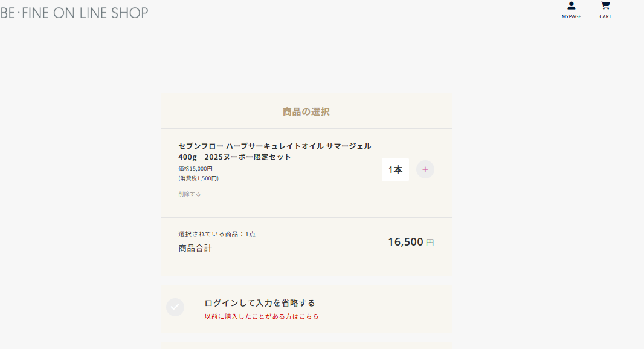644x349 pixels.
Task: Click the 選択されている商品：1点 text
Action: click(217, 234)
